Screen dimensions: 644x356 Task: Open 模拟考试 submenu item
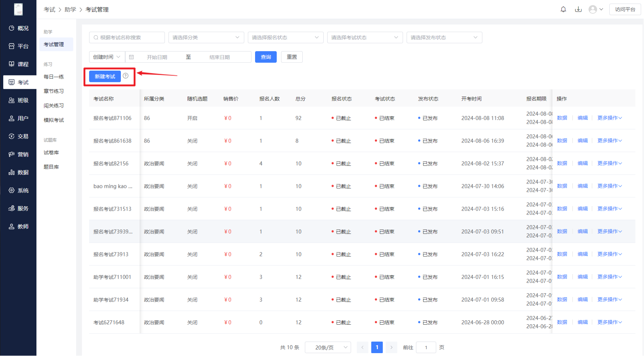[54, 120]
